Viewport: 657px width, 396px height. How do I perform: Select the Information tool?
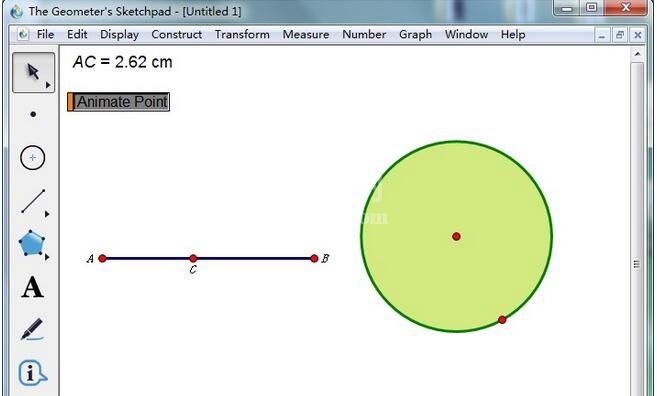coord(32,373)
